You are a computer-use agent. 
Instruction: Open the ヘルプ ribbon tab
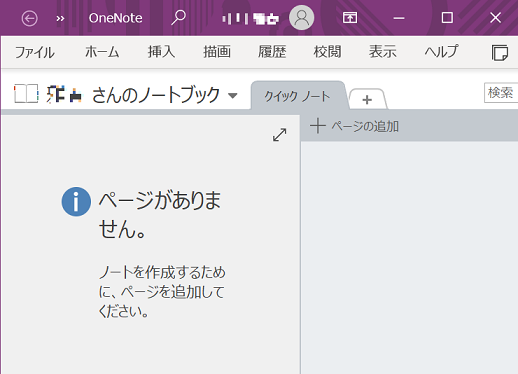coord(442,52)
